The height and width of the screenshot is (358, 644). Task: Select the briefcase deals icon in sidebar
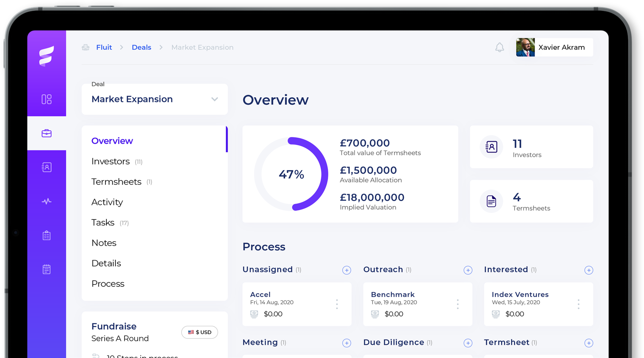pos(46,133)
